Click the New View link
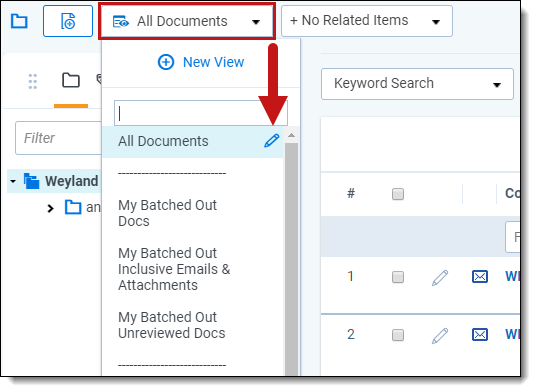The height and width of the screenshot is (392, 536). pyautogui.click(x=213, y=62)
